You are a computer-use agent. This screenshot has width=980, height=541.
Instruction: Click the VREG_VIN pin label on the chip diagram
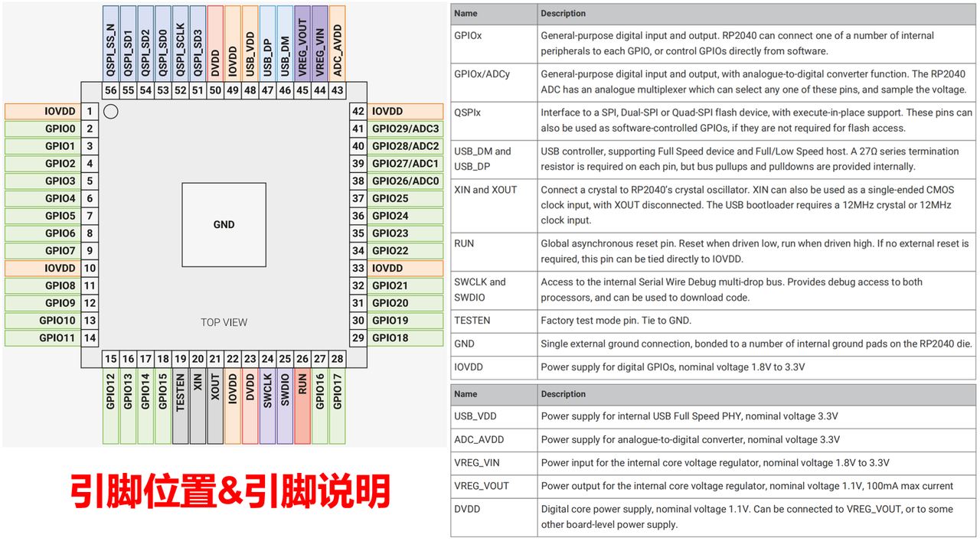coord(320,43)
